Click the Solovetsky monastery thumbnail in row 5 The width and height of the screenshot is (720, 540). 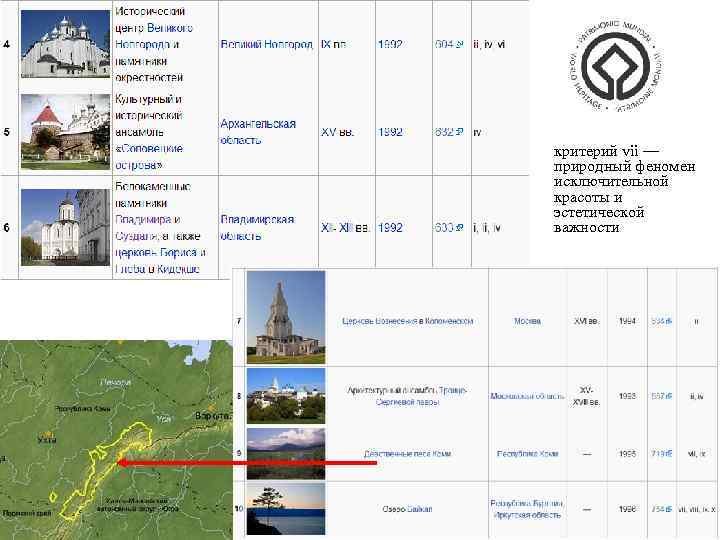pyautogui.click(x=66, y=132)
